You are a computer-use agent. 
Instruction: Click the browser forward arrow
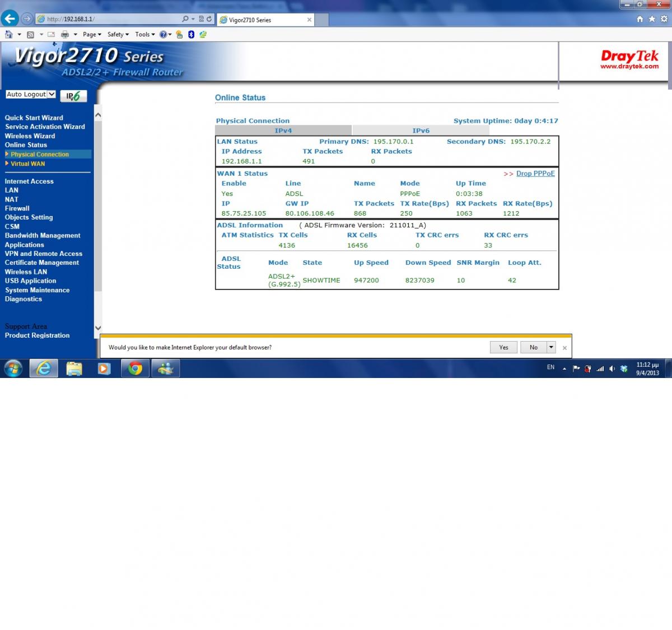pos(27,19)
